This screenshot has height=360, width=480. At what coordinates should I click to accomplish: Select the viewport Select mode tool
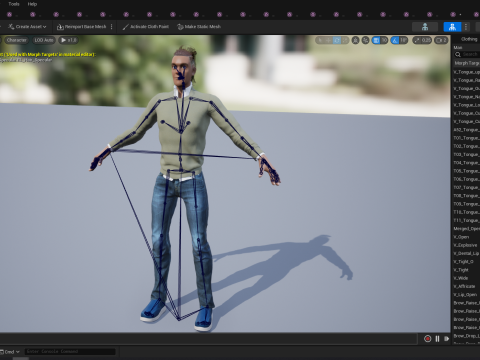320,40
